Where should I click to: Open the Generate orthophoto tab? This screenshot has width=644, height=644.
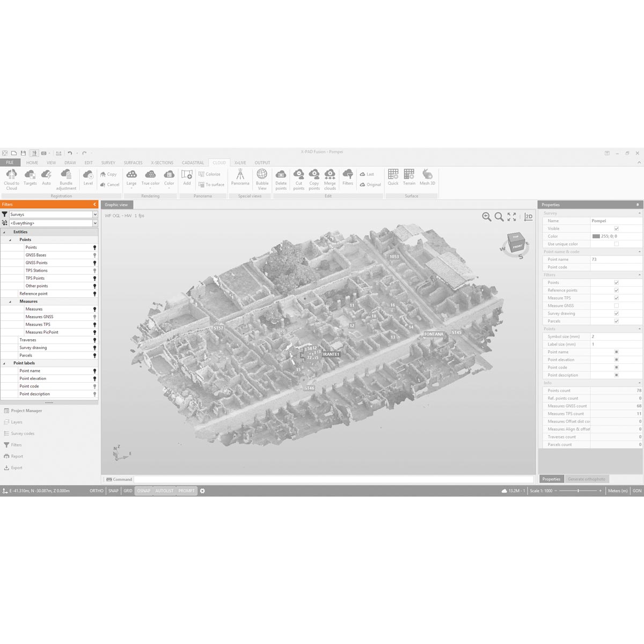[x=586, y=479]
